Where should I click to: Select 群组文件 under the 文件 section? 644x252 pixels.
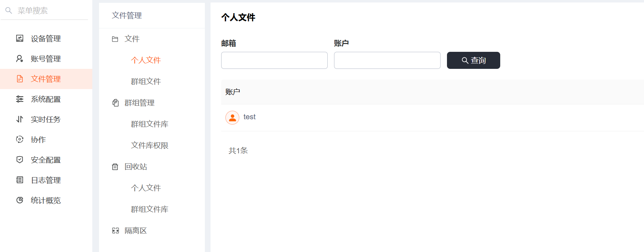(x=146, y=82)
